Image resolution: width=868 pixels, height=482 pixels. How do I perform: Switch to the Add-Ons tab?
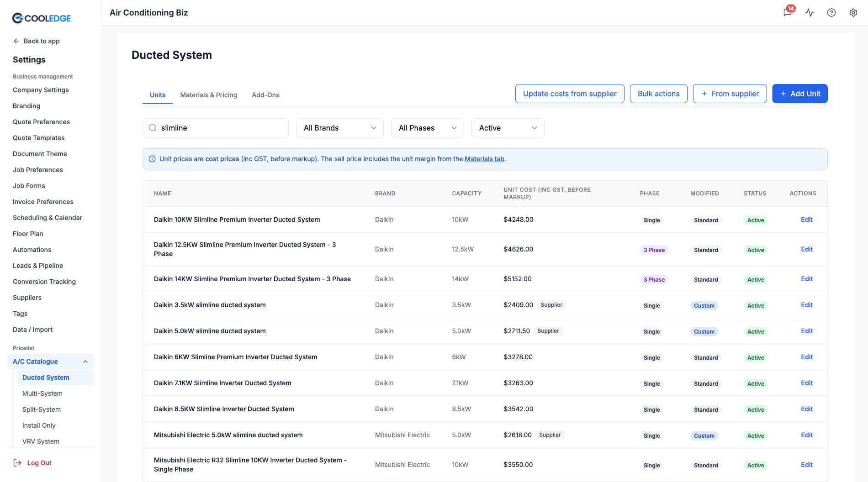(265, 95)
